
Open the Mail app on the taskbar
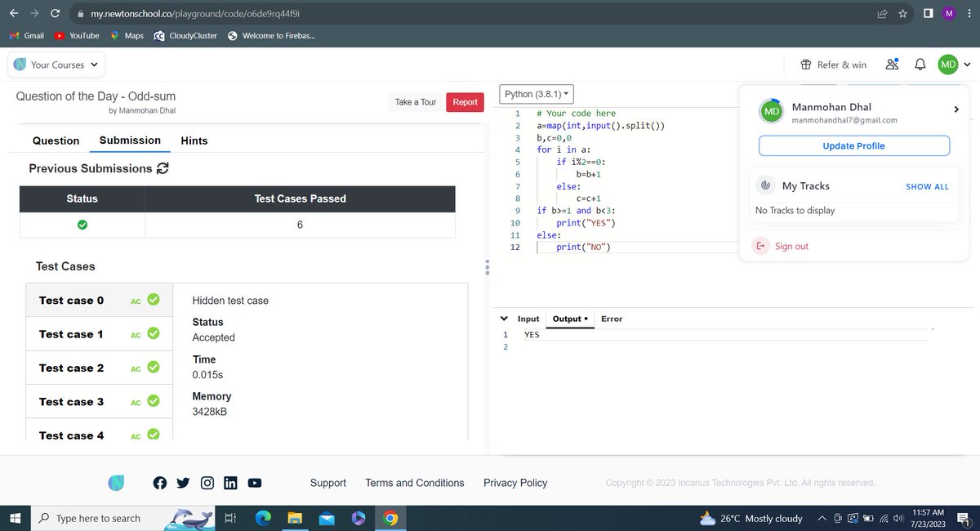point(327,518)
